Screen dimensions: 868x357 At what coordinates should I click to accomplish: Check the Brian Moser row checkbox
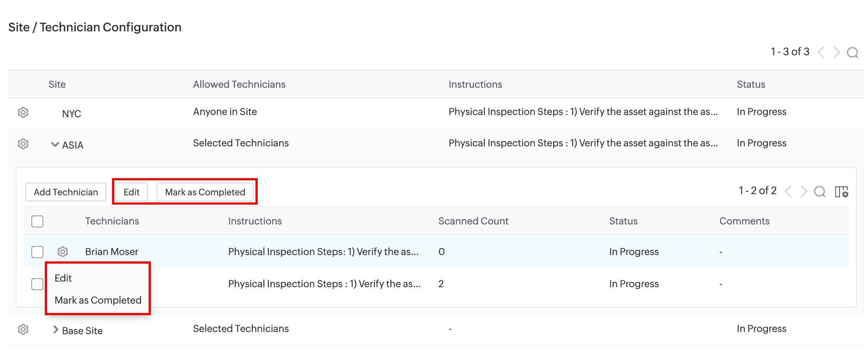37,252
